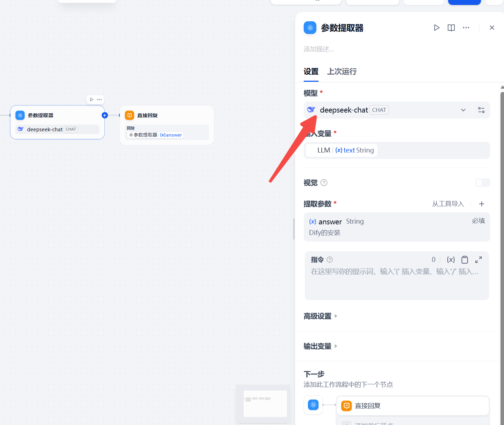Open the help book icon in panel header
The image size is (504, 425).
(451, 28)
